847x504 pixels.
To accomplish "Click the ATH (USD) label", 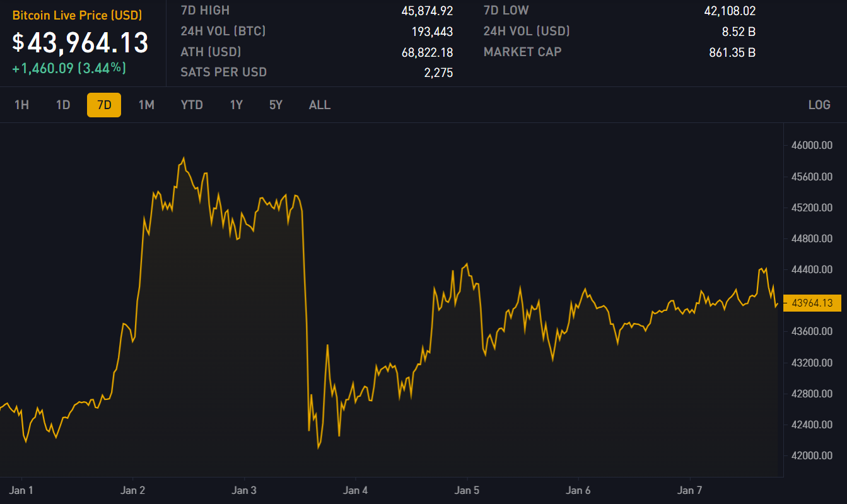I will 211,52.
